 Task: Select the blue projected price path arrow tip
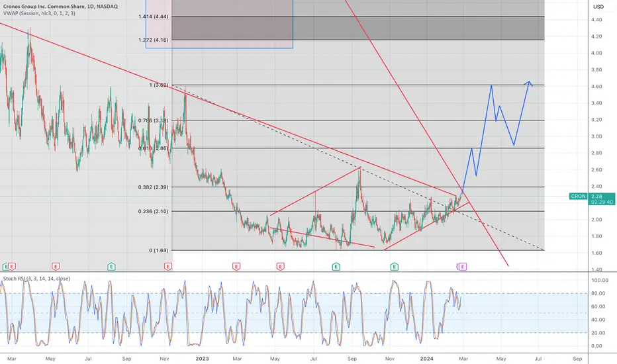point(530,82)
